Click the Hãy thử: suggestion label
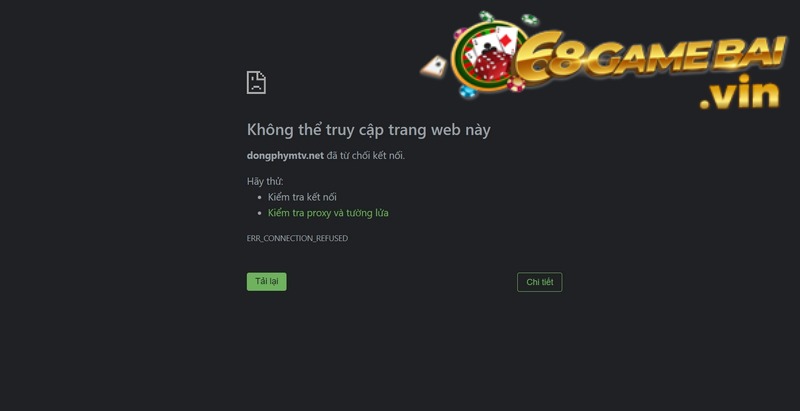The height and width of the screenshot is (411, 800). [x=265, y=182]
